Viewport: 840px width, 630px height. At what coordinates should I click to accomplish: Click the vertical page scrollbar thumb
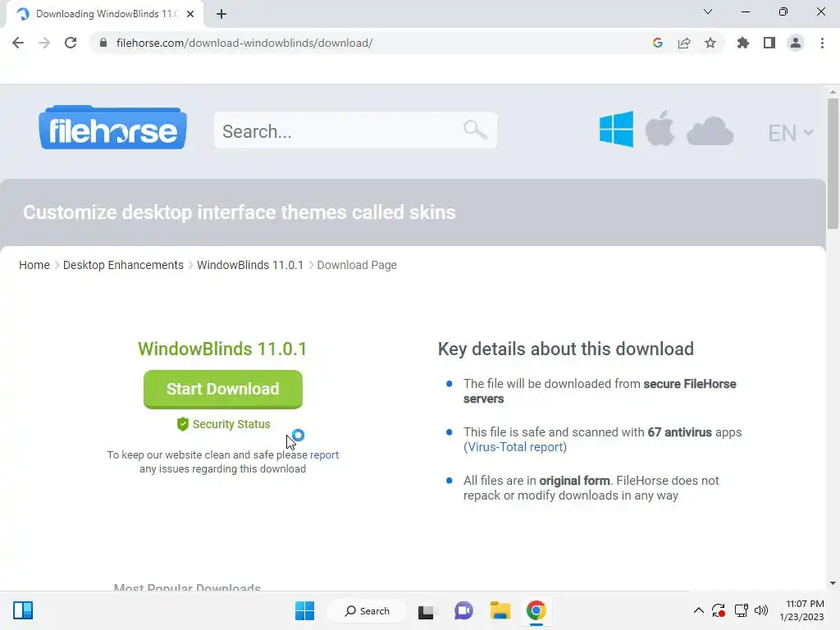tap(833, 163)
